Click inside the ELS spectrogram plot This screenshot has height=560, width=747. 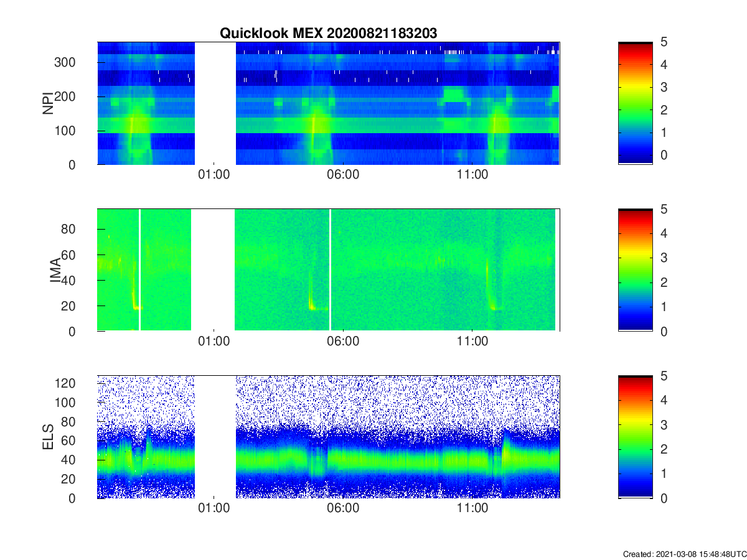[x=329, y=437]
